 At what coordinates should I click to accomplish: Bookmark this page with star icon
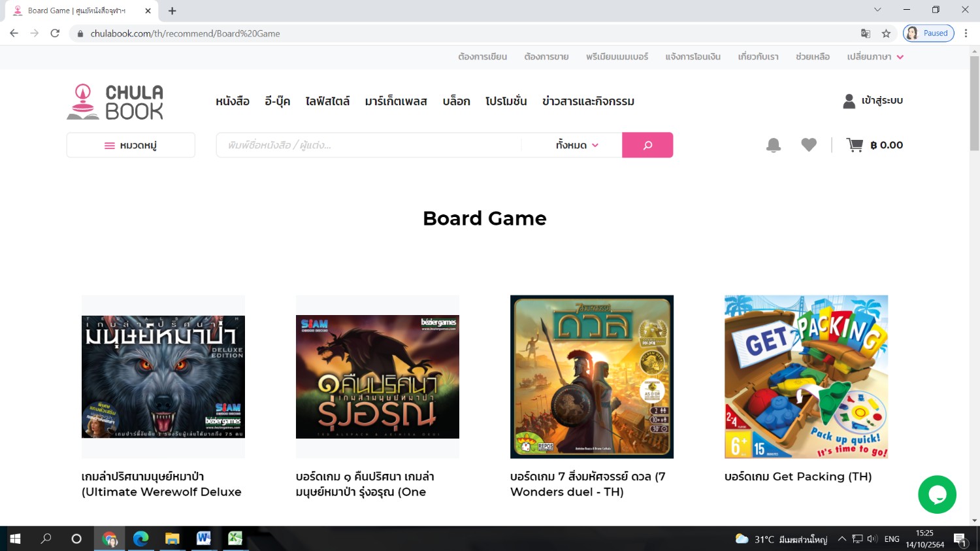pos(886,33)
